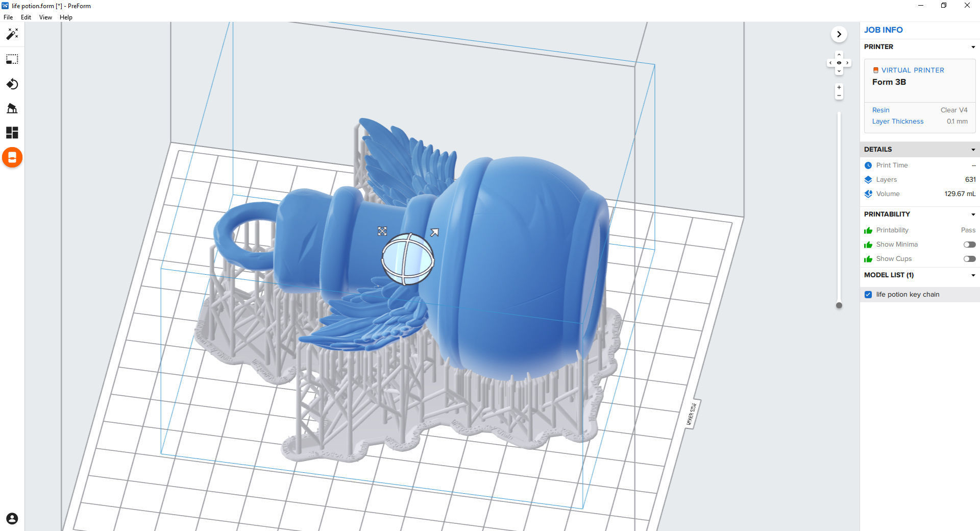This screenshot has height=531, width=980.
Task: Toggle the Show Minima switch
Action: 969,245
